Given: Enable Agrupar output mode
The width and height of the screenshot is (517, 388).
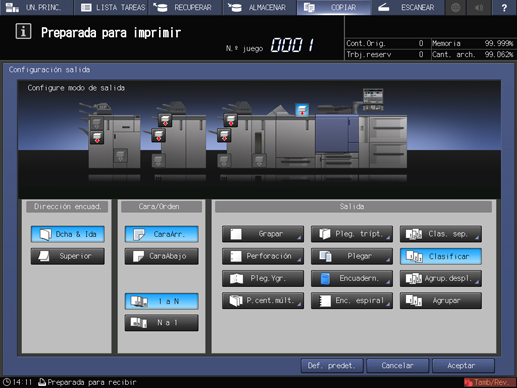Looking at the screenshot, I should coord(441,301).
